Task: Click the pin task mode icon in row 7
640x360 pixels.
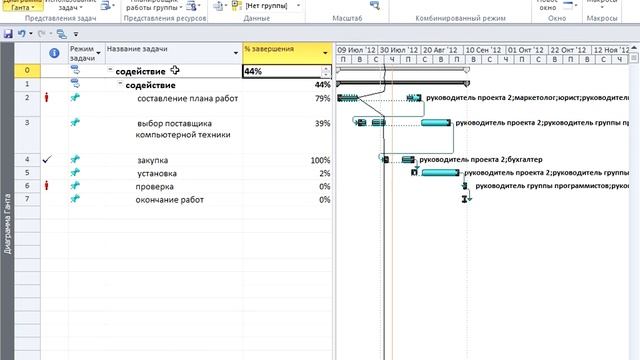Action: pos(75,199)
